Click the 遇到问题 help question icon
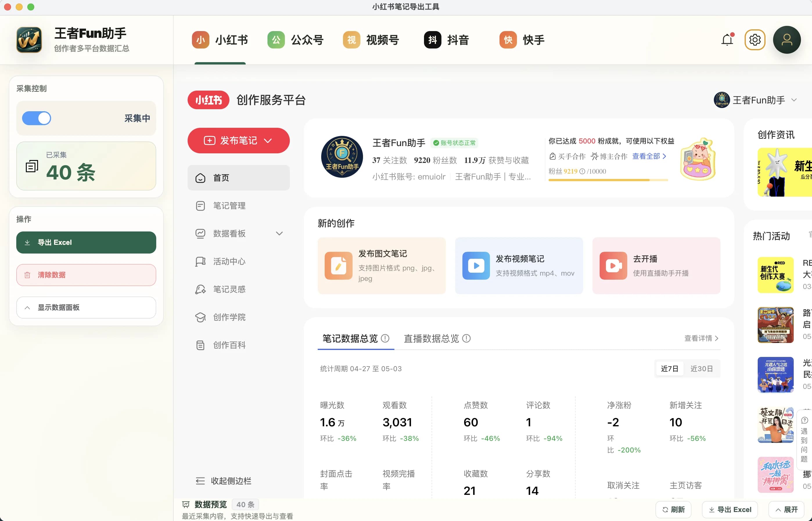Viewport: 812px width, 521px height. click(804, 420)
